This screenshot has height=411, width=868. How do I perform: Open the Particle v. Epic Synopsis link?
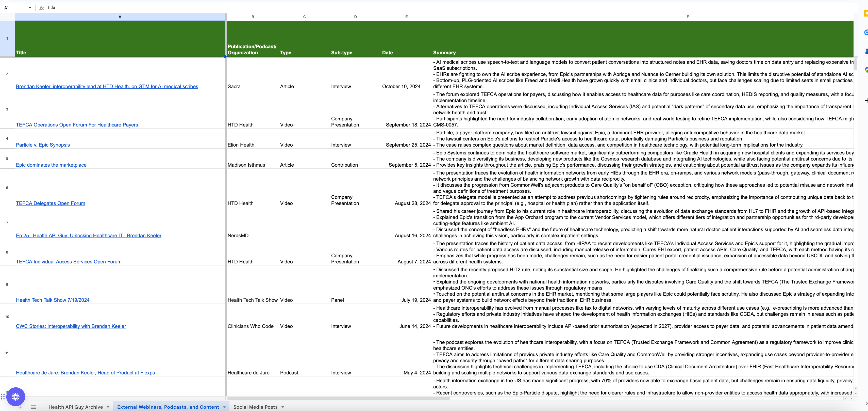(x=43, y=145)
